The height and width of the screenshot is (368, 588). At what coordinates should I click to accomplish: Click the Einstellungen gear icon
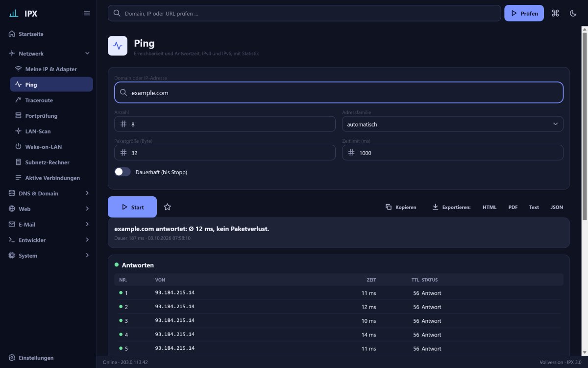coord(12,358)
